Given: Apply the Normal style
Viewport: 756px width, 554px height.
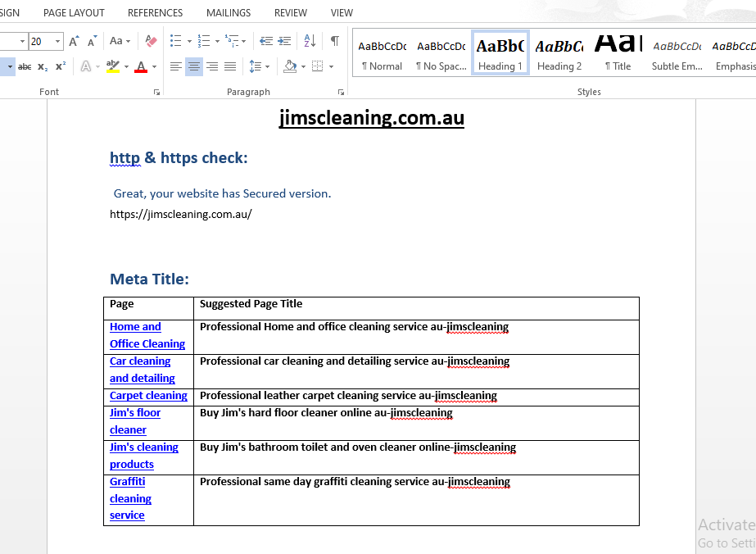Looking at the screenshot, I should [x=382, y=53].
